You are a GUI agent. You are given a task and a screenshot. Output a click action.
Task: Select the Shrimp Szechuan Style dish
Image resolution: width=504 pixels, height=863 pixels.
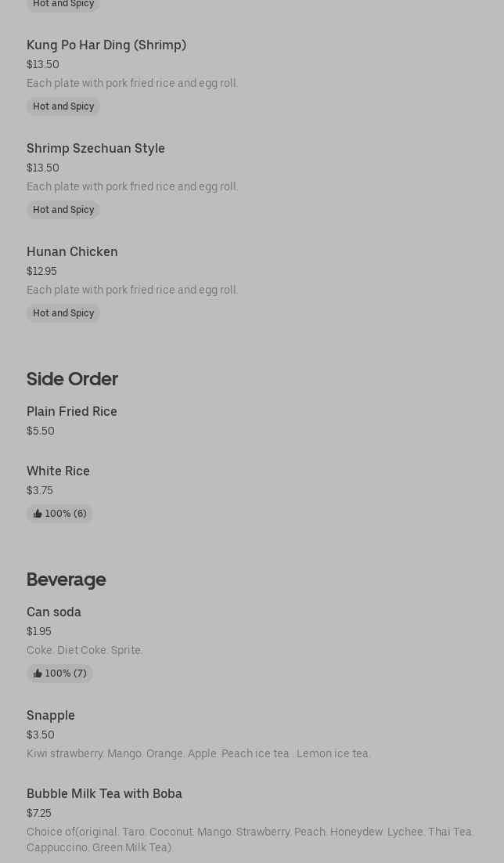[95, 148]
